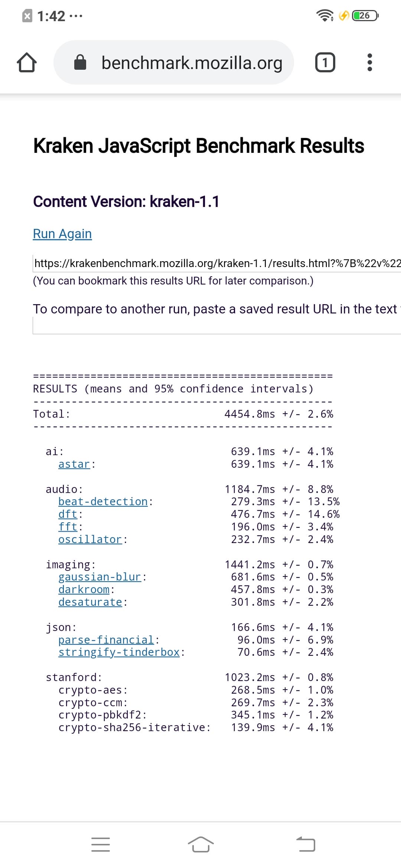
Task: Tap the battery indicator in status bar
Action: 365,16
